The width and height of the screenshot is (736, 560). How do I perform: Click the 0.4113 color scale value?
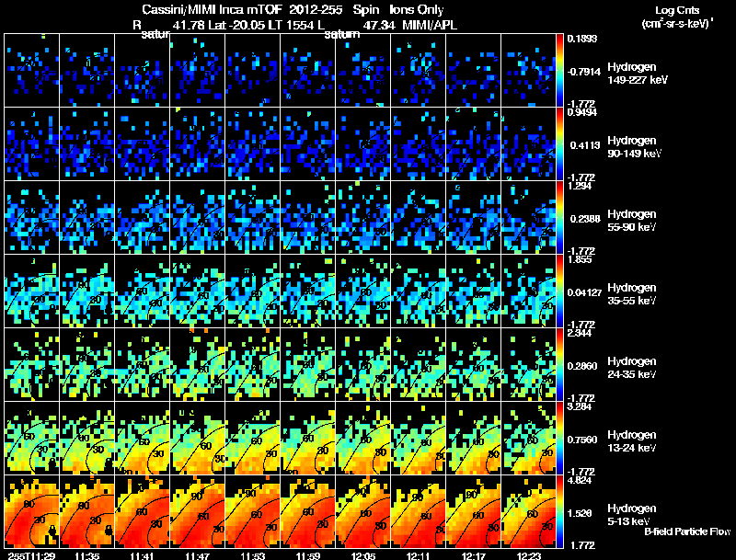coord(585,145)
